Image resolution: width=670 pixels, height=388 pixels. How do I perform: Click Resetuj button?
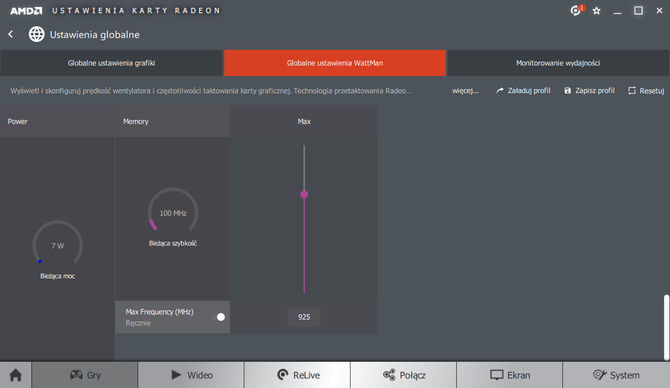point(646,91)
